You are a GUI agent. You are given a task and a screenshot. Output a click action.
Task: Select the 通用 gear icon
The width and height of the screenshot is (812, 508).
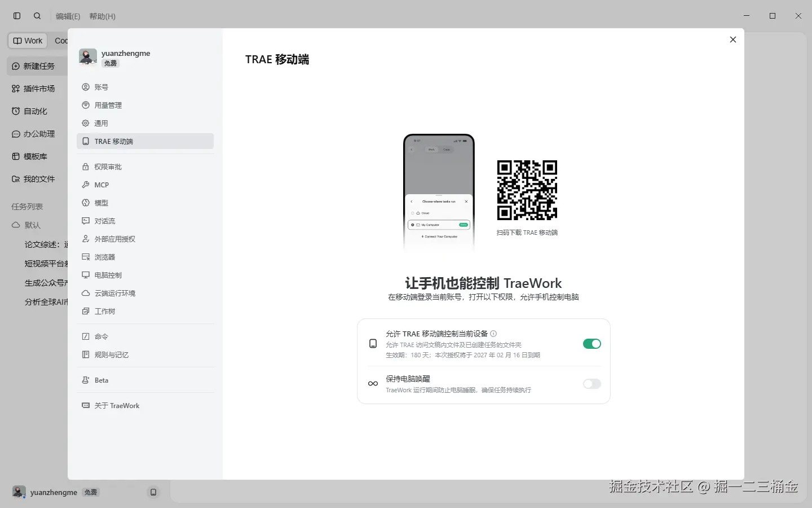tap(86, 123)
